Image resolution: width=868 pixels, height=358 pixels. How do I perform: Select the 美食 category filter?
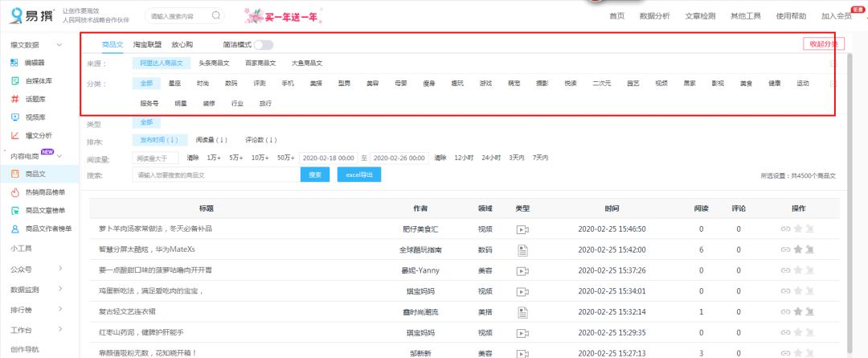point(746,84)
